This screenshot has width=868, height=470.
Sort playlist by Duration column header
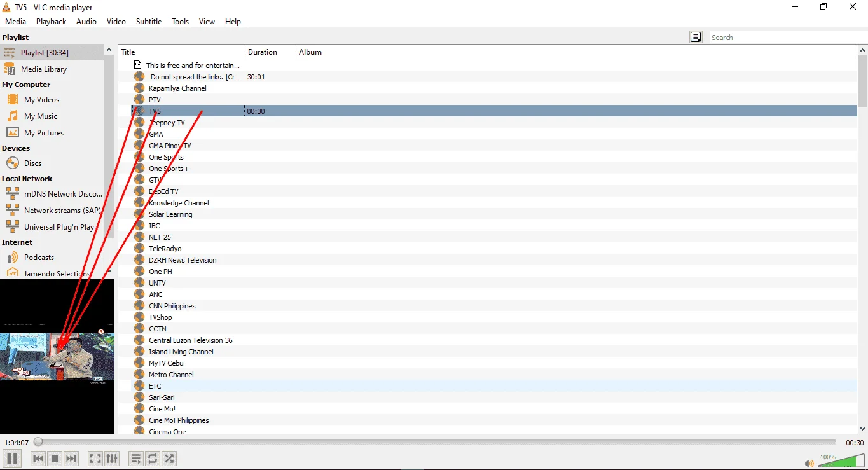tap(270, 52)
